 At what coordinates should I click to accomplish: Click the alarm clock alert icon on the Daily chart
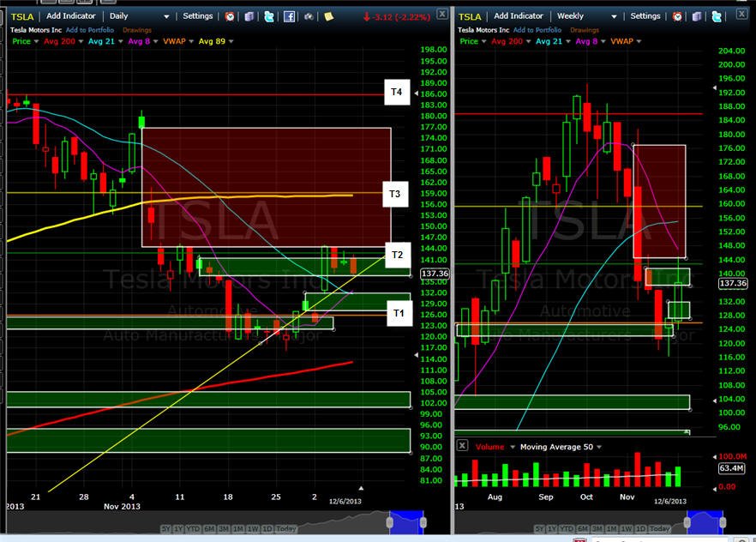click(x=230, y=17)
